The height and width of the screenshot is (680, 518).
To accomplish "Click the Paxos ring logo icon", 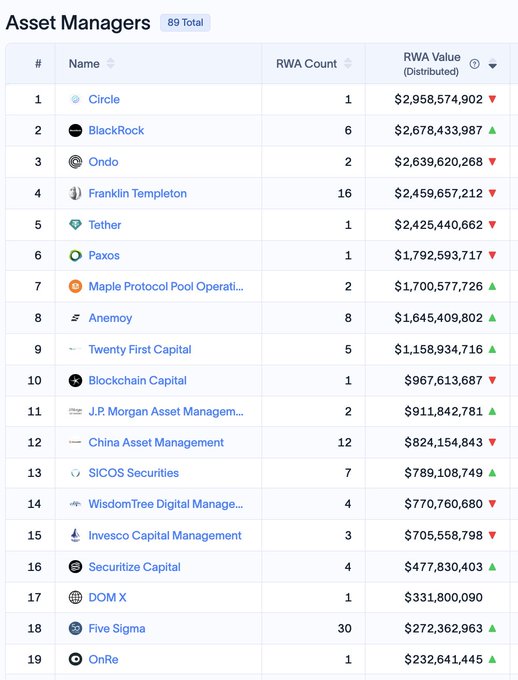I will pos(75,255).
